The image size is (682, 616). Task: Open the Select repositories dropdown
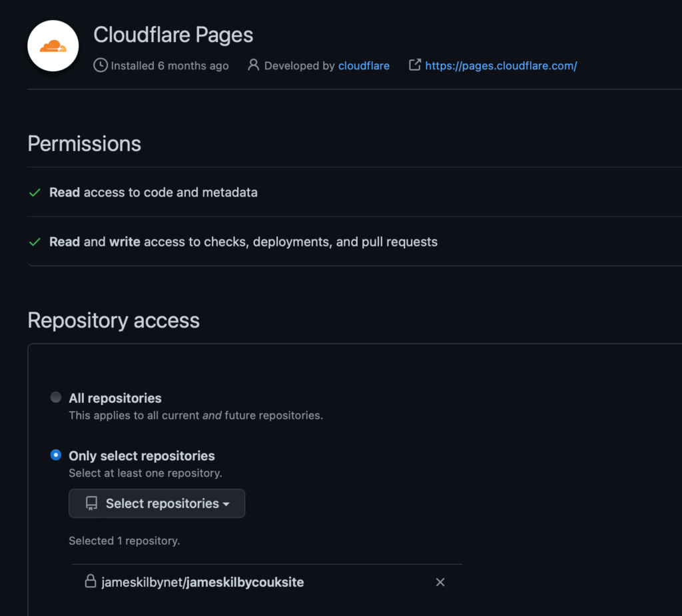click(x=157, y=503)
